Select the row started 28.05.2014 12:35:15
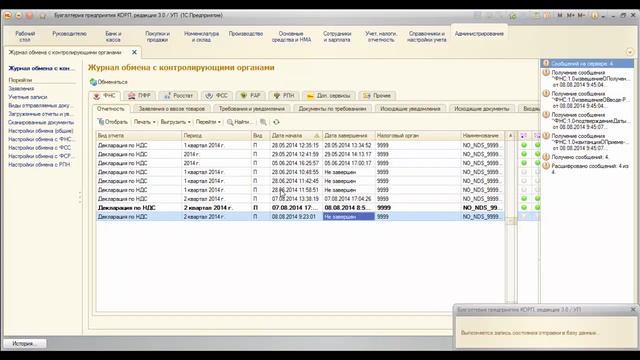640x360 pixels. 300,145
